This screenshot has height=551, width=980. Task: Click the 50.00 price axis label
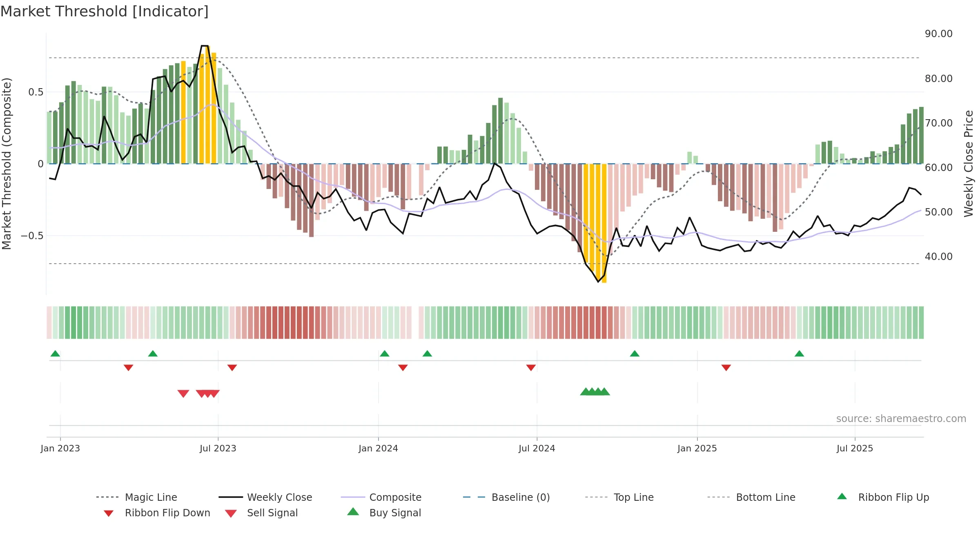click(939, 212)
